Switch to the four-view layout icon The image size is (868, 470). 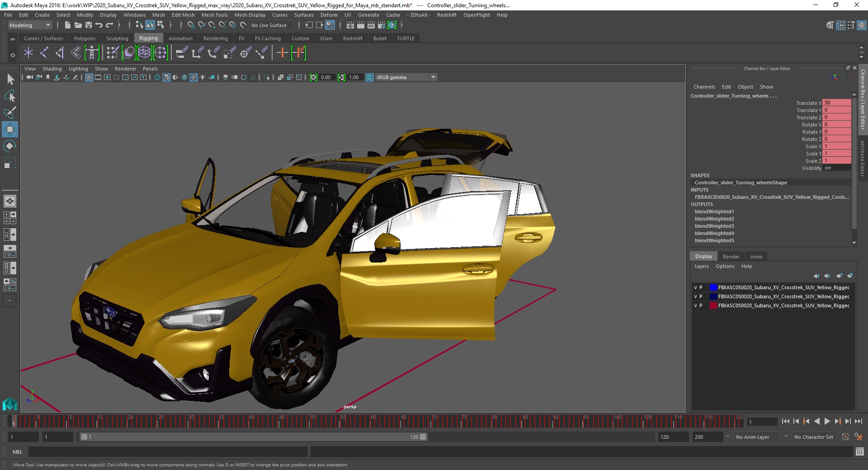click(x=10, y=218)
